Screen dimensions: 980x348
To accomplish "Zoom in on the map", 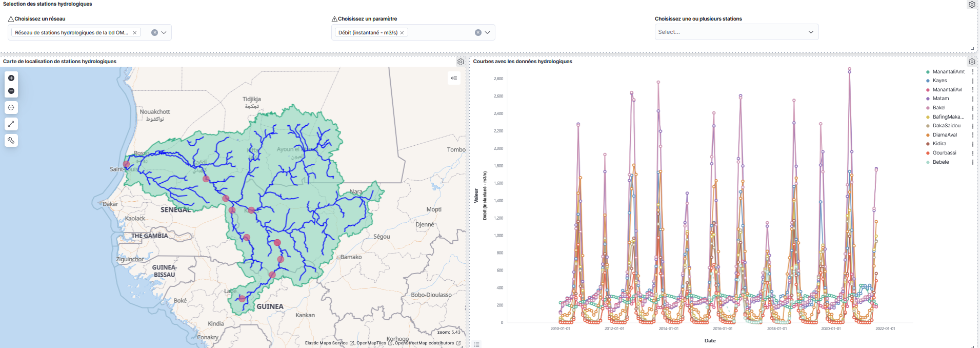I will tap(11, 78).
